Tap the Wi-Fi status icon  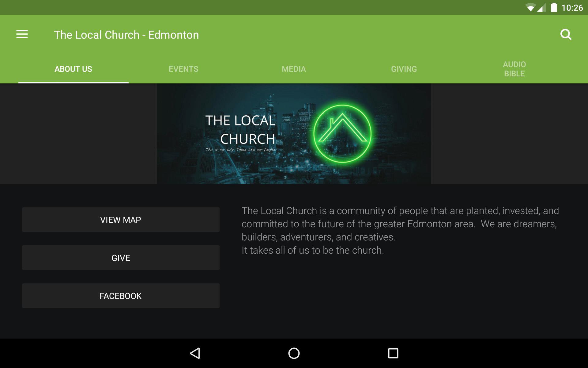(530, 8)
